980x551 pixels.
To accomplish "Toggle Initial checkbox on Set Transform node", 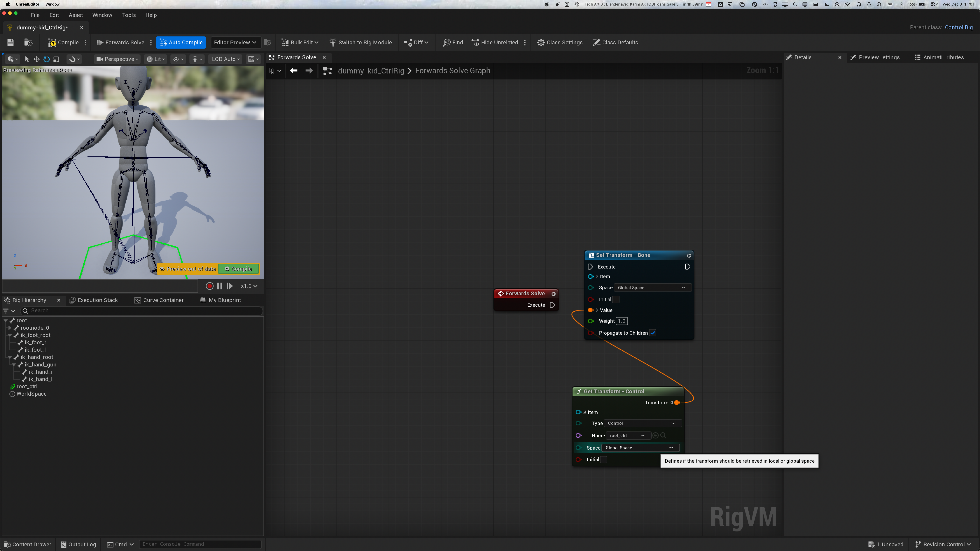I will point(616,300).
